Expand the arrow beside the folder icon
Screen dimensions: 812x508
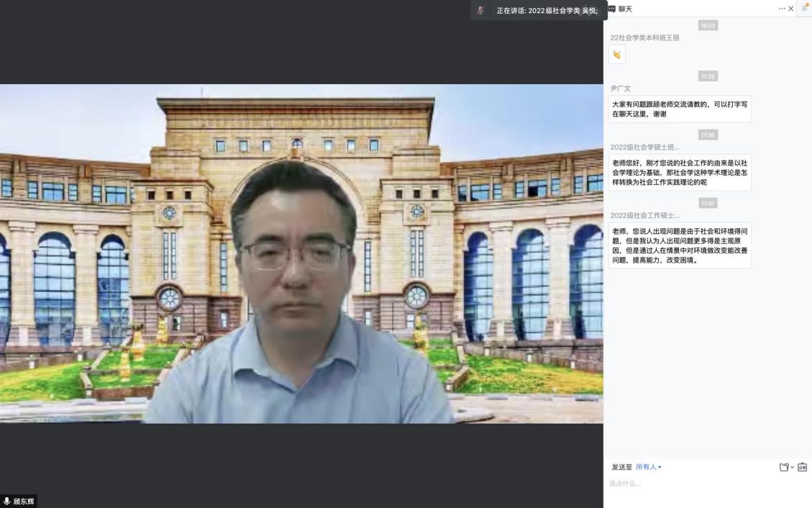point(793,468)
